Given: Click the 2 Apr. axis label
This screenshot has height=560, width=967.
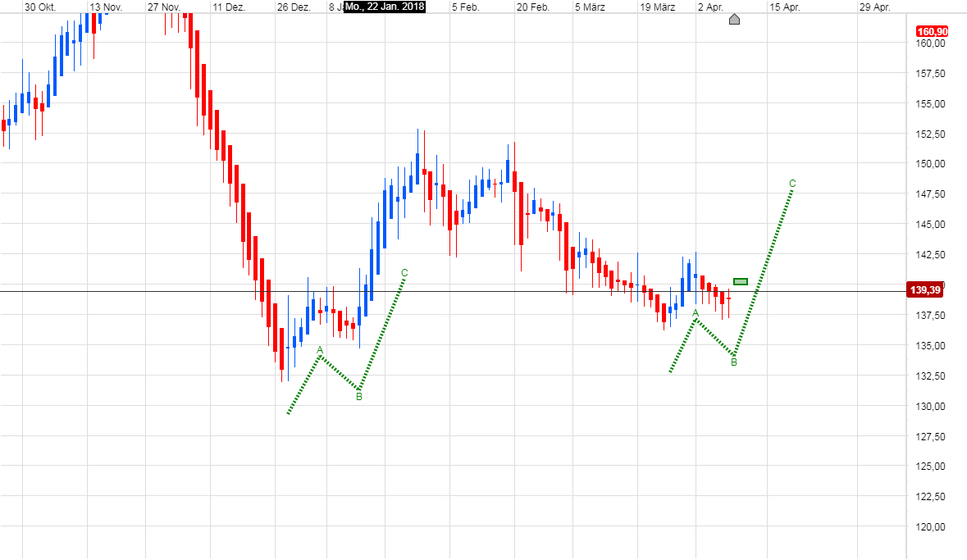Looking at the screenshot, I should 712,7.
